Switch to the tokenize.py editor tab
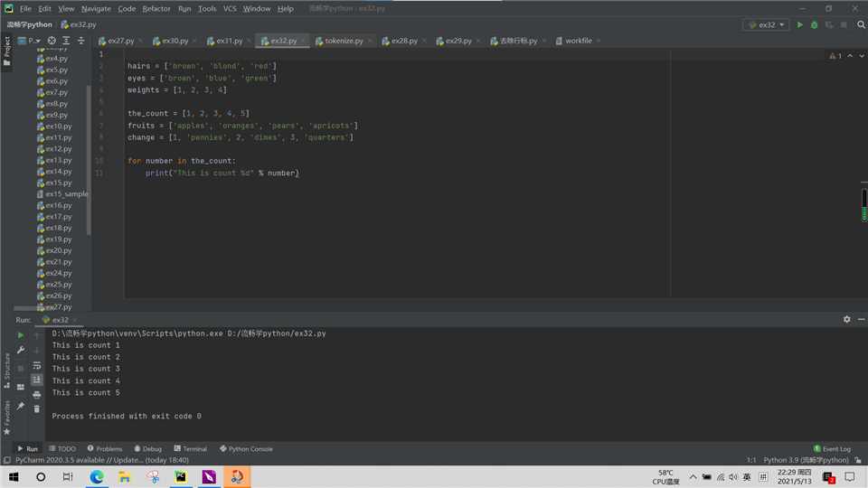Screen dimensions: 868x488 click(x=344, y=41)
